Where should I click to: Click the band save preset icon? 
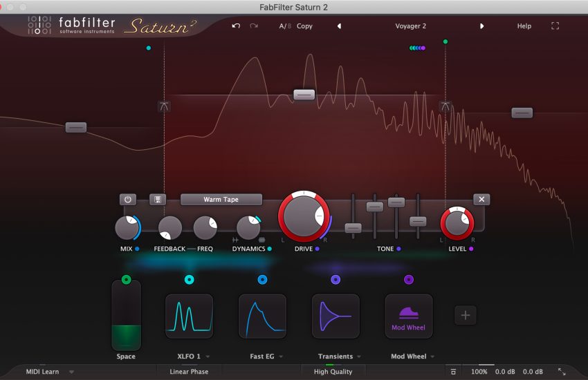[158, 200]
